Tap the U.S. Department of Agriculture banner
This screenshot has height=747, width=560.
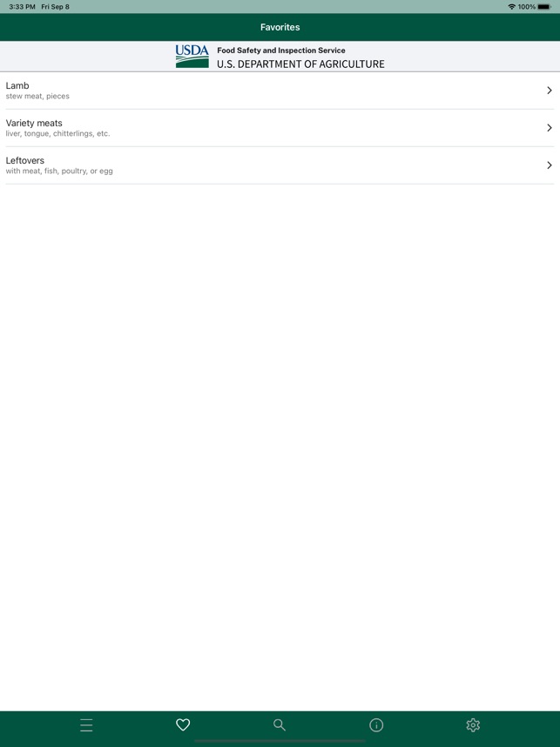(300, 64)
